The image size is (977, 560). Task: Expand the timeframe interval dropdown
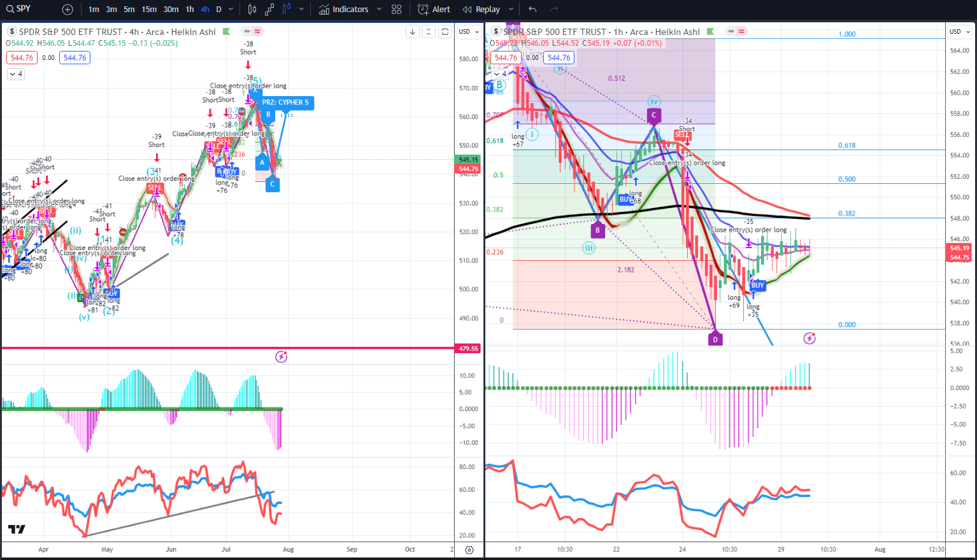point(231,10)
